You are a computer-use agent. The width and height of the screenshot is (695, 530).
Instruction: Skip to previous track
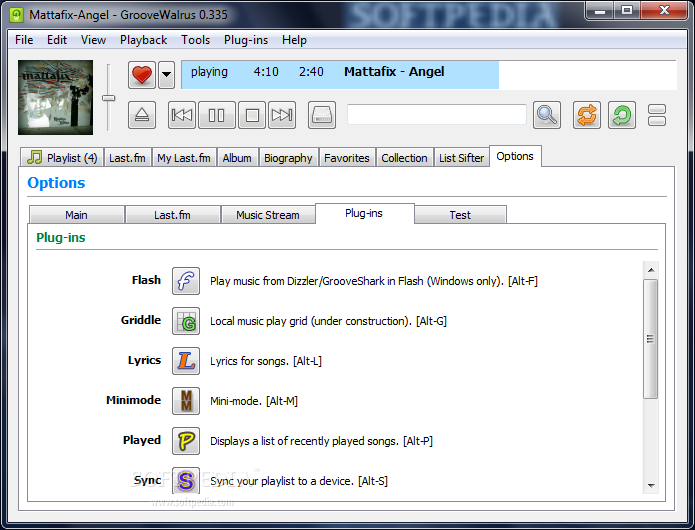click(182, 115)
